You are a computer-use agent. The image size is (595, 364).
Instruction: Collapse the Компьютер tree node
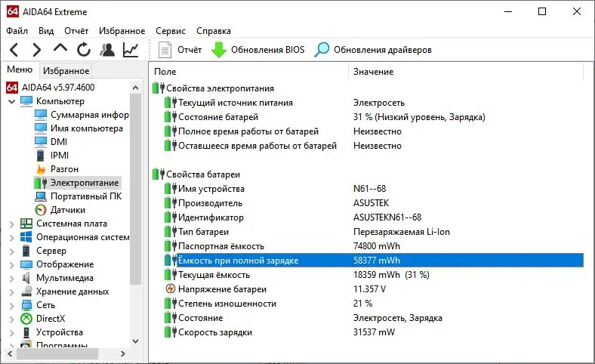(12, 101)
